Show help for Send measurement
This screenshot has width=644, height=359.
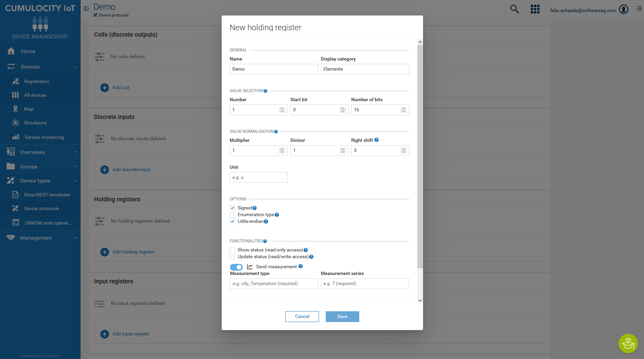tap(301, 266)
